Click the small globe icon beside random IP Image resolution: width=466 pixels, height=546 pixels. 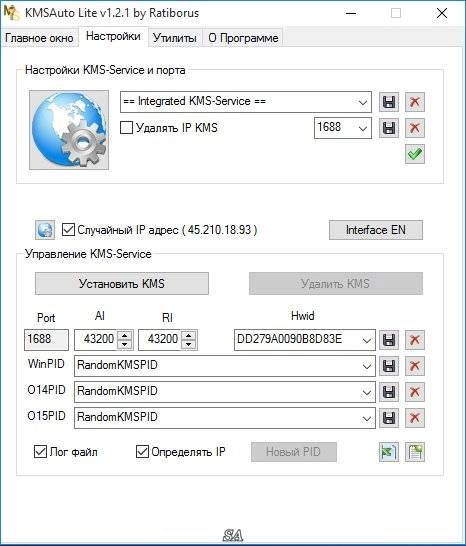click(45, 230)
